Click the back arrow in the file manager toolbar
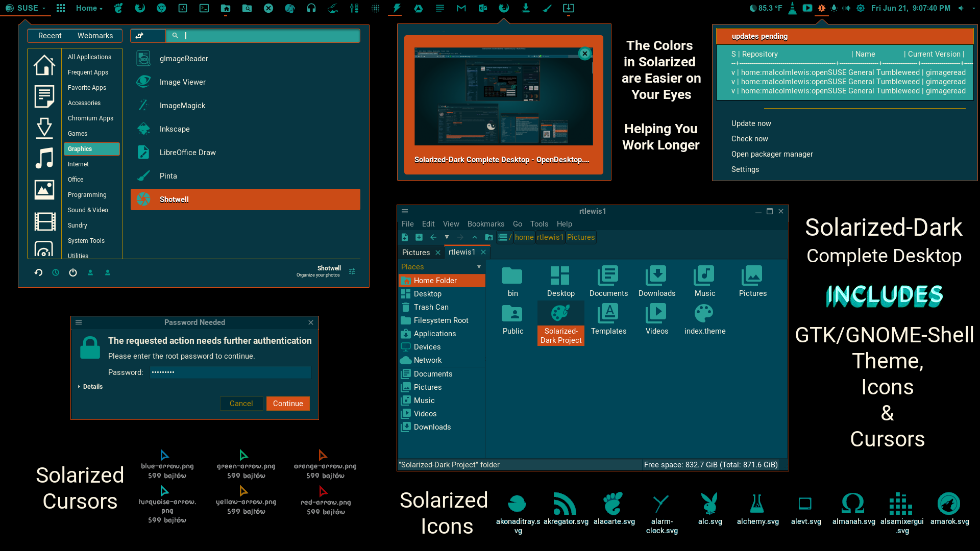980x551 pixels. (x=433, y=237)
